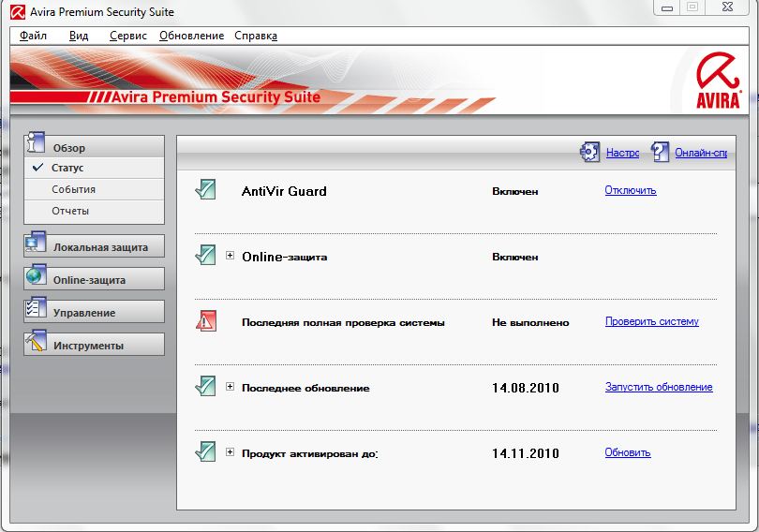
Task: Open the Файл menu
Action: 33,36
